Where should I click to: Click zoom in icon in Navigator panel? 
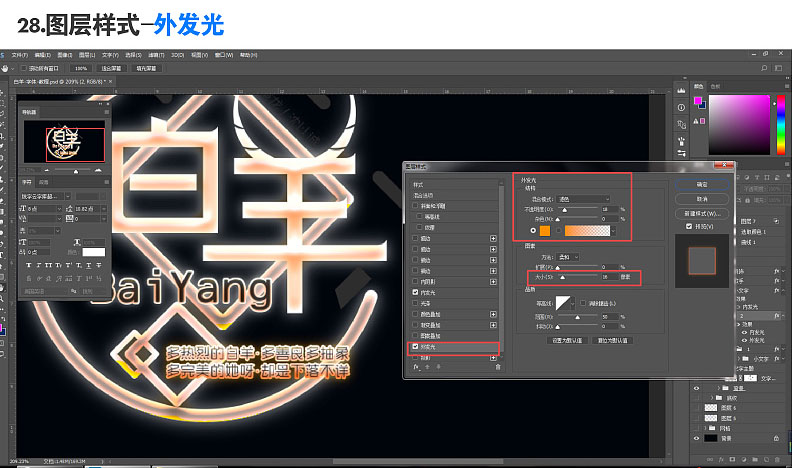[98, 170]
